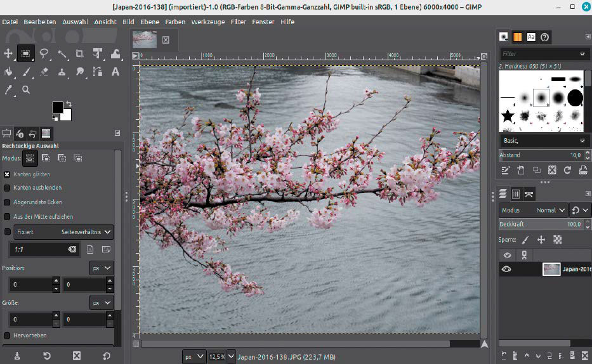Enable Kanten ausblenden checkbox
This screenshot has width=592, height=364.
(7, 188)
